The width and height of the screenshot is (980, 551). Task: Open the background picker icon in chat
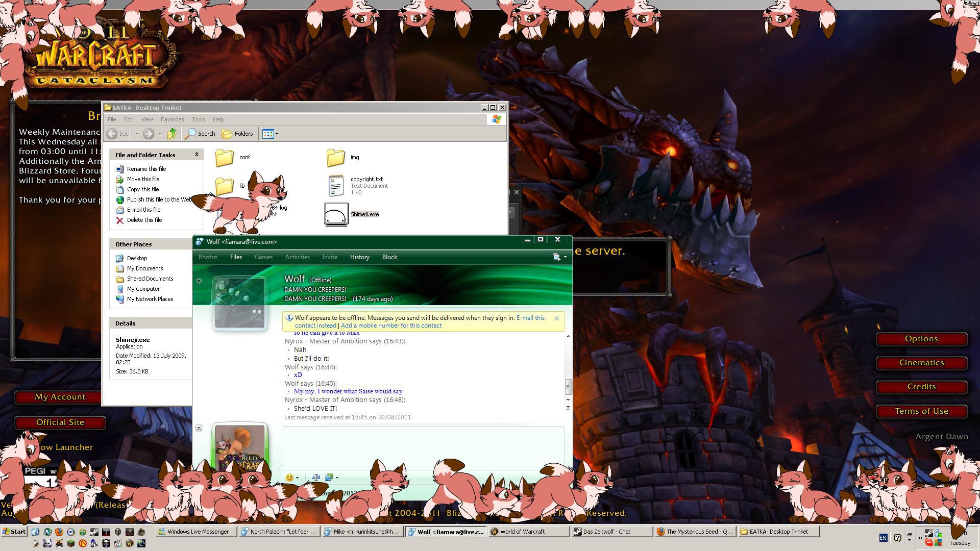coord(329,478)
